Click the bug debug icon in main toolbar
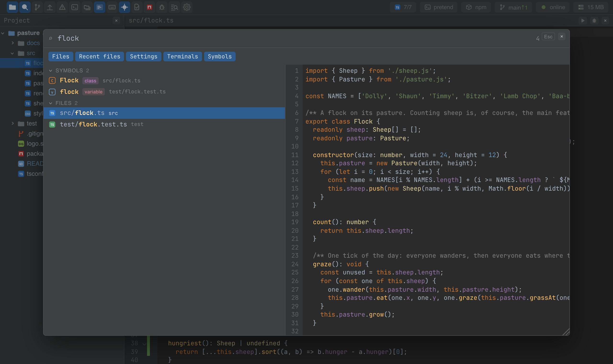Screen dimensions: 613x364 (x=162, y=7)
